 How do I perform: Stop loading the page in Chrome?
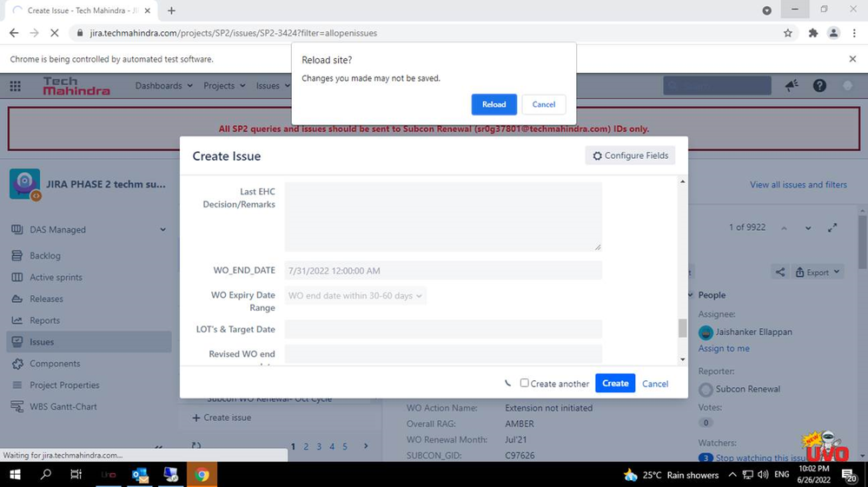click(54, 33)
